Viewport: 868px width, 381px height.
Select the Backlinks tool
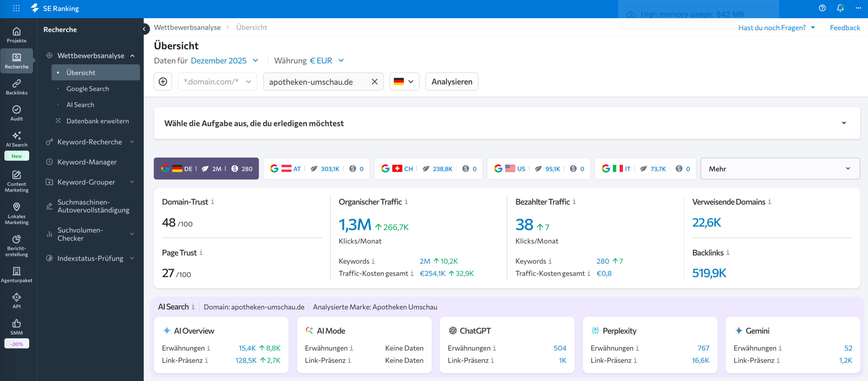coord(17,87)
